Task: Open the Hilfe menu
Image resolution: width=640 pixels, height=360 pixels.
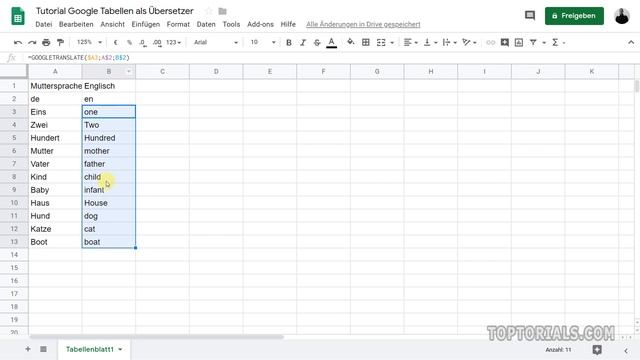Action: (x=288, y=24)
